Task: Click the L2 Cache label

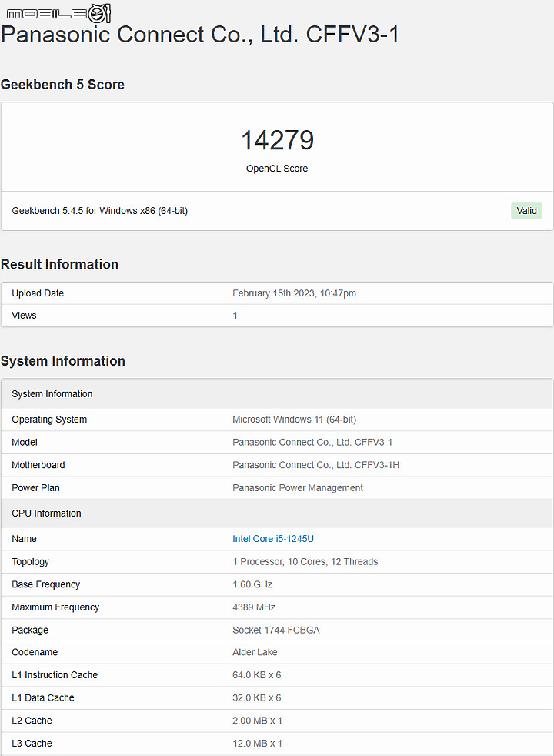Action: [x=32, y=721]
